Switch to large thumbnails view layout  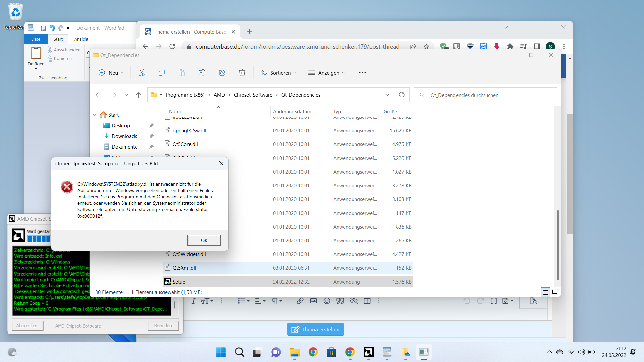(x=555, y=292)
